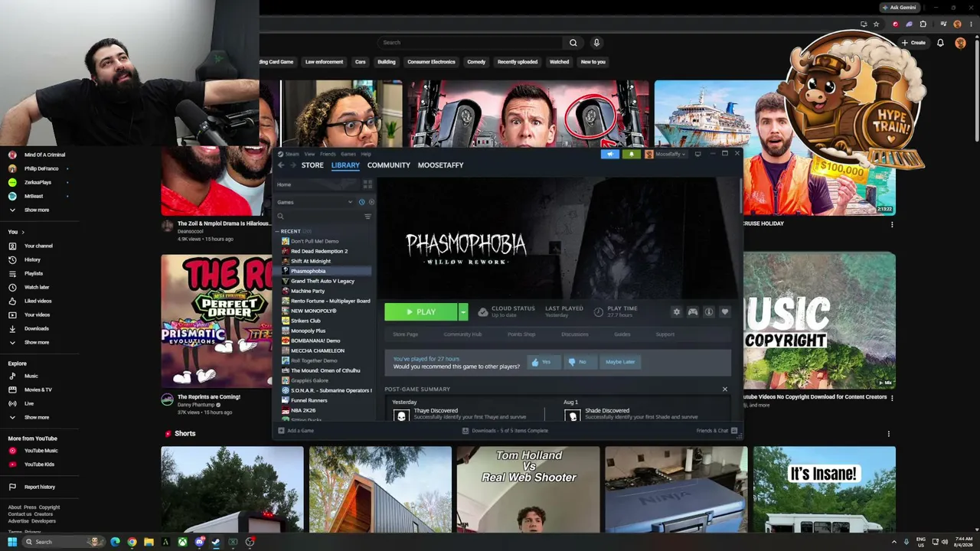
Task: Show hidden system tray icons
Action: (894, 542)
